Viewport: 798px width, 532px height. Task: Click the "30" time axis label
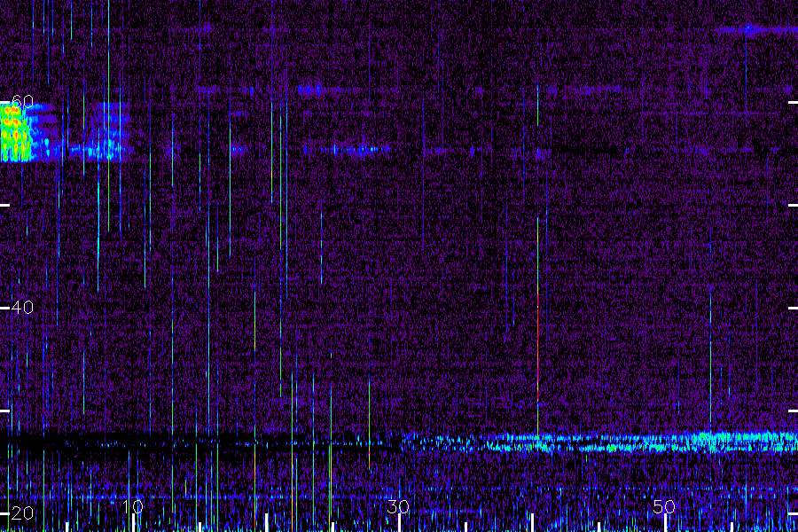(x=398, y=506)
